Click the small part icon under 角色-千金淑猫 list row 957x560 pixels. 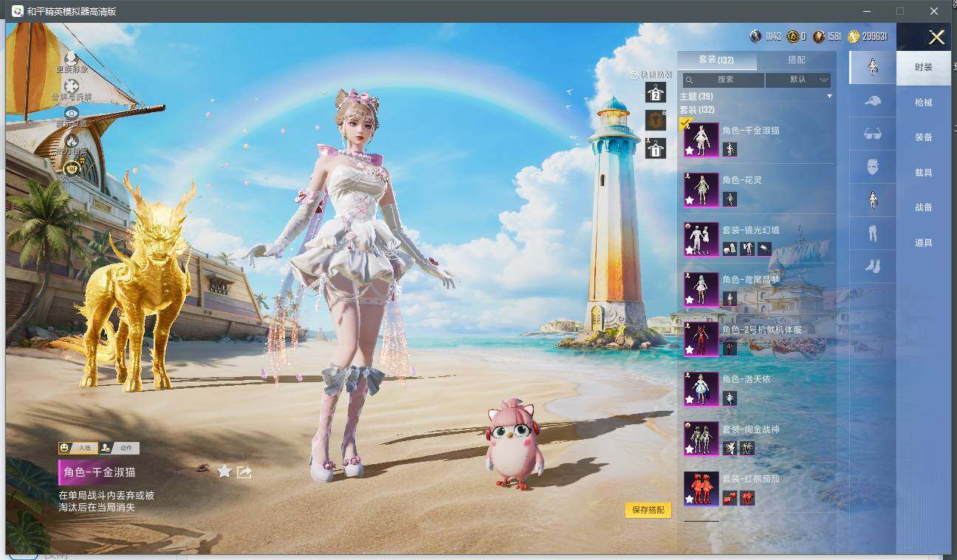730,150
